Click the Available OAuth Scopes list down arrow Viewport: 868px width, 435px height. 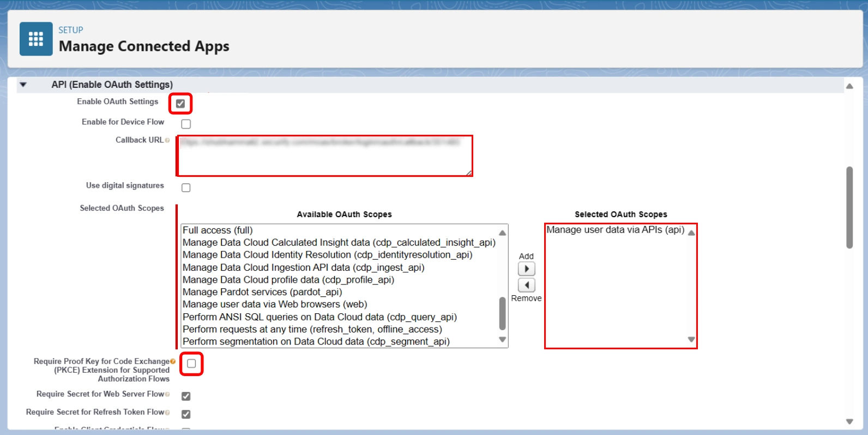coord(503,339)
